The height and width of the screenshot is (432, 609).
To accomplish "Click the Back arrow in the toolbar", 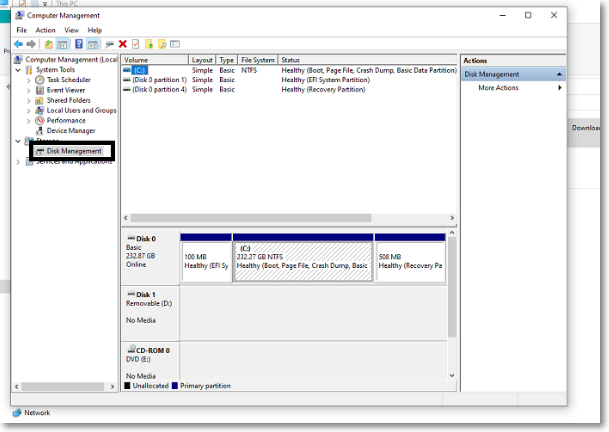I will (18, 44).
